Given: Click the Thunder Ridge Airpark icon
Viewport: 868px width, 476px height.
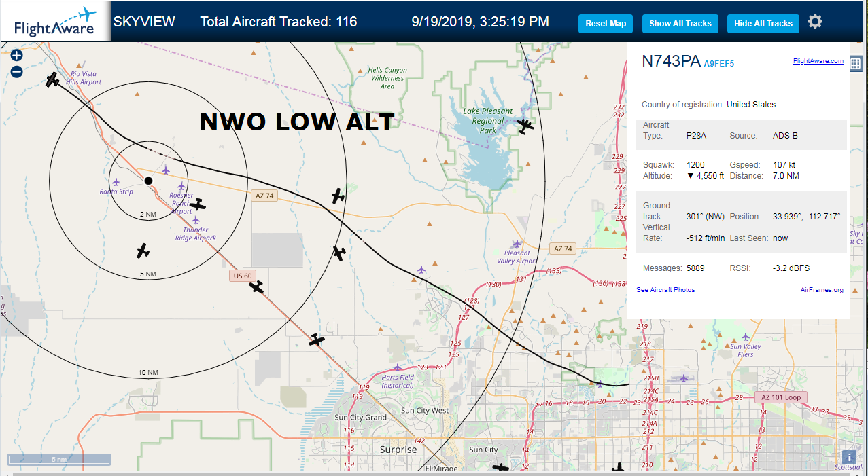Looking at the screenshot, I should pos(196,220).
